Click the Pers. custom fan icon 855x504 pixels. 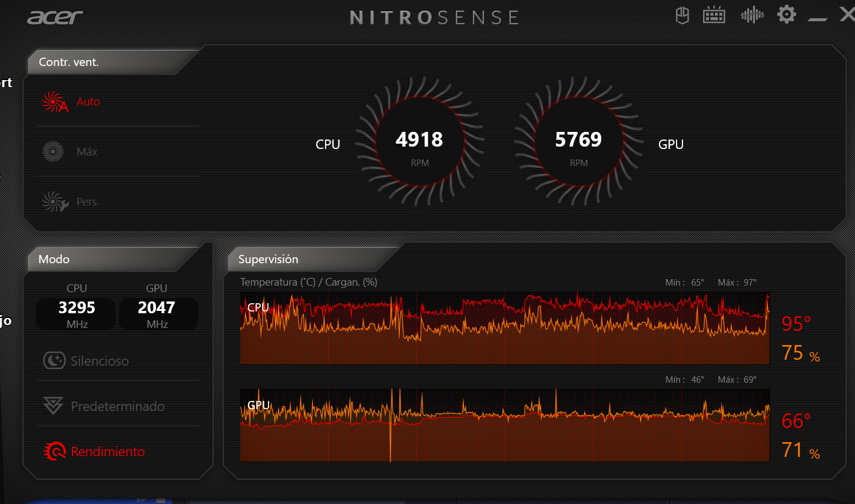coord(55,202)
